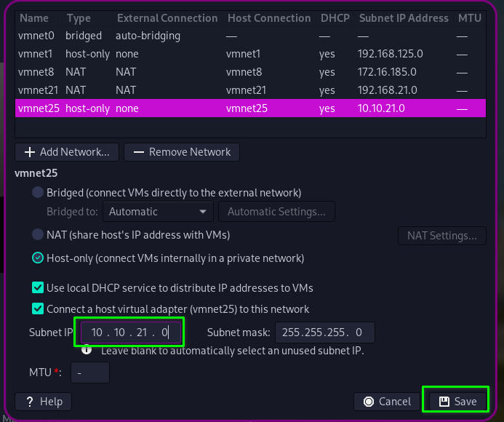
Task: Cancel the network editor dialog
Action: point(387,402)
